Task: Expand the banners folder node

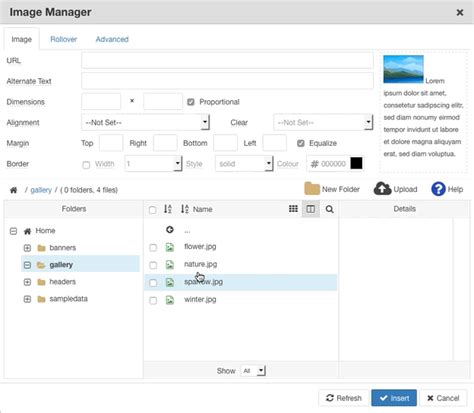Action: pyautogui.click(x=27, y=248)
